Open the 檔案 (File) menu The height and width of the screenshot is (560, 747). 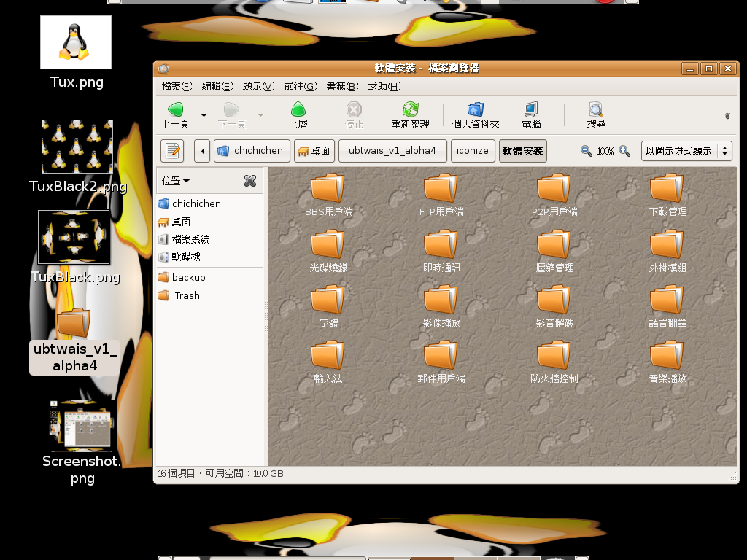click(177, 86)
